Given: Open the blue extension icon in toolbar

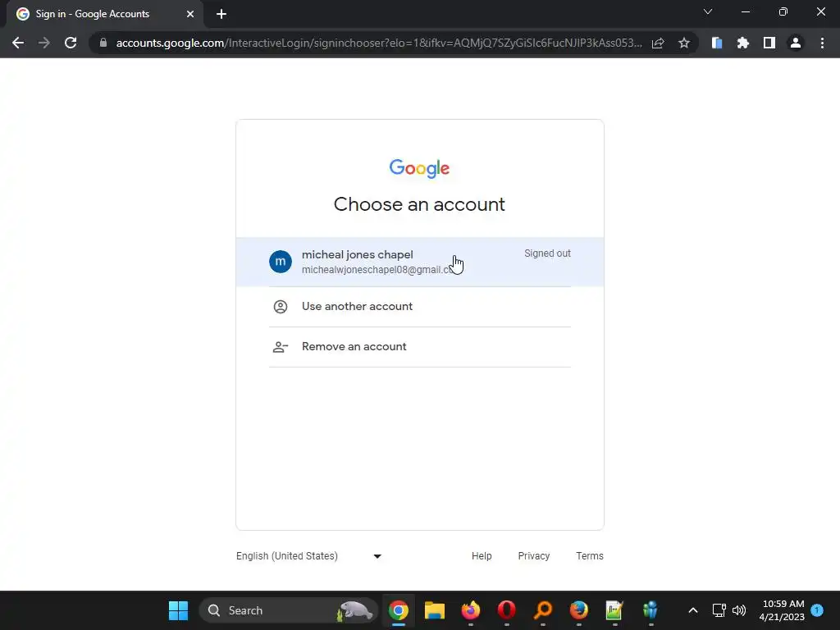Looking at the screenshot, I should [717, 43].
